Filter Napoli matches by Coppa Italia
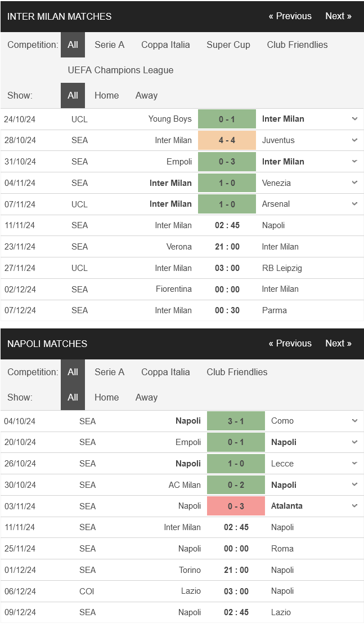This screenshot has height=627, width=364. [x=165, y=372]
